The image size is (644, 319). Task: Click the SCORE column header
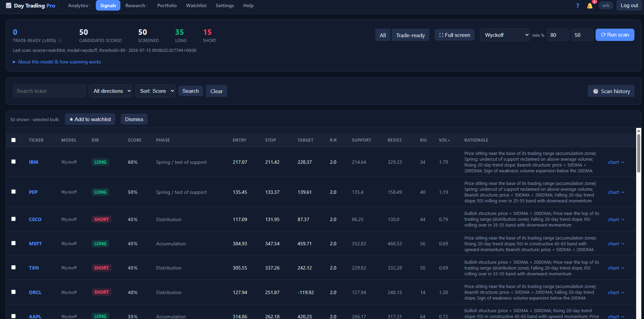[135, 140]
